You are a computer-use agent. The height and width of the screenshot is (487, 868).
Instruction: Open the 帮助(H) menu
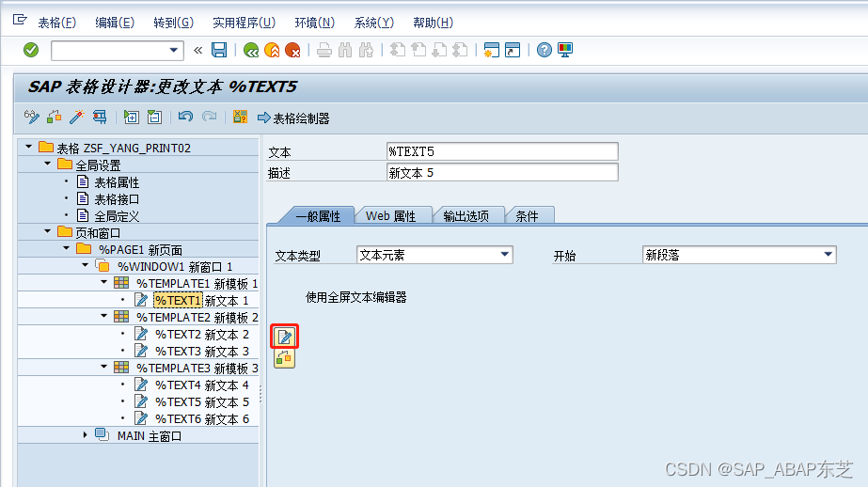[x=433, y=23]
